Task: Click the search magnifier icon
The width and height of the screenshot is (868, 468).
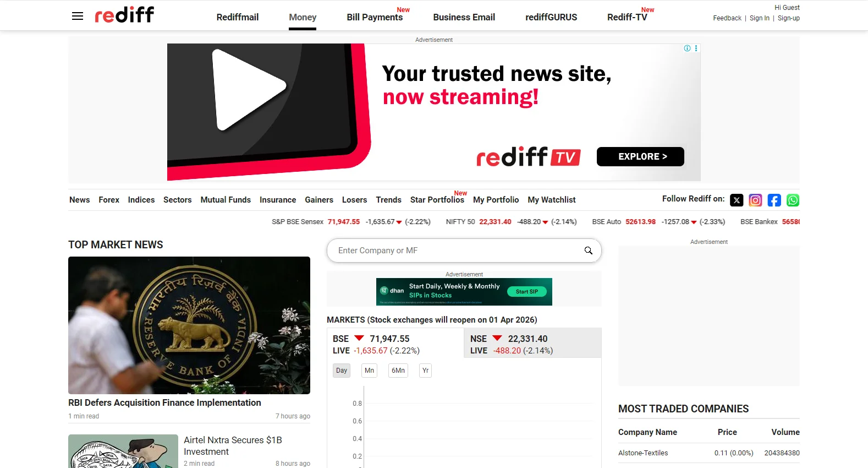Action: 589,251
